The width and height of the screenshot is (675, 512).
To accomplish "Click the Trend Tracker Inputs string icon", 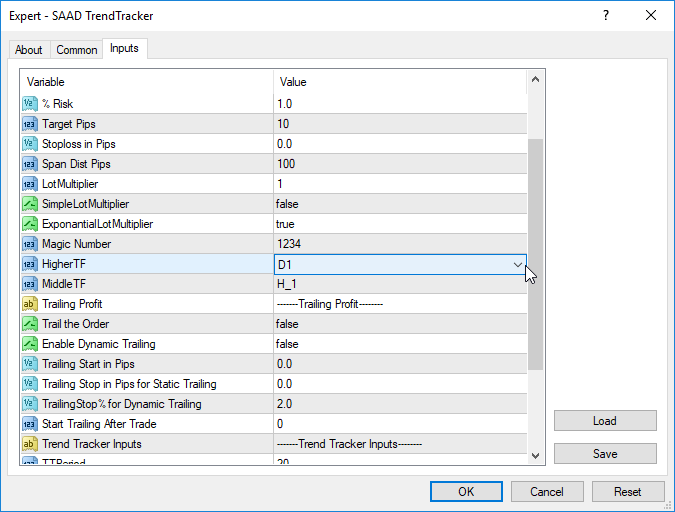I will (29, 444).
